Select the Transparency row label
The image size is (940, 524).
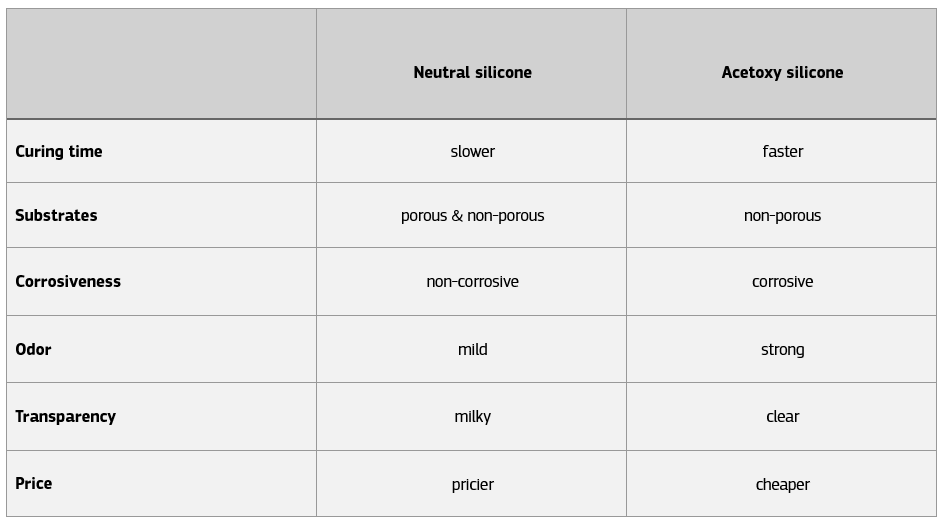point(65,416)
